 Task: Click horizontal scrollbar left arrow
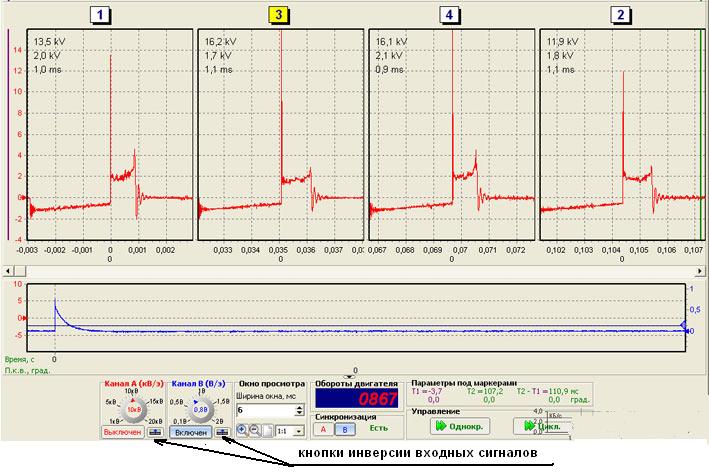coord(8,271)
